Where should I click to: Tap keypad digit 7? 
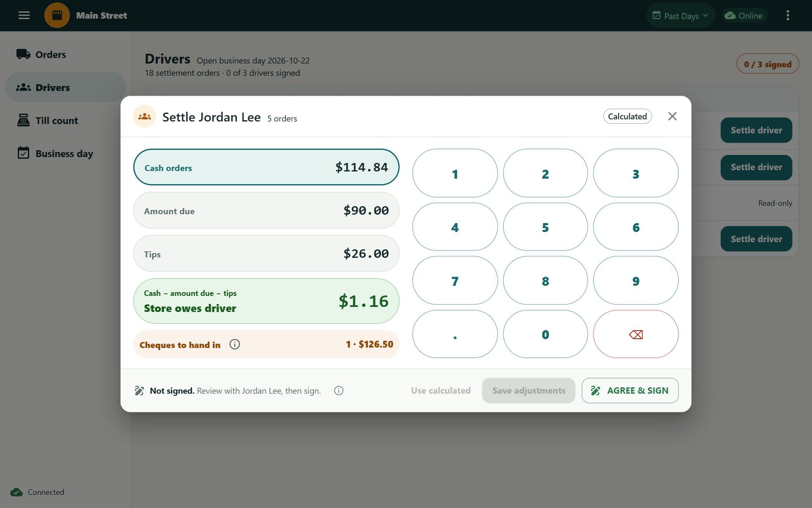pos(455,281)
